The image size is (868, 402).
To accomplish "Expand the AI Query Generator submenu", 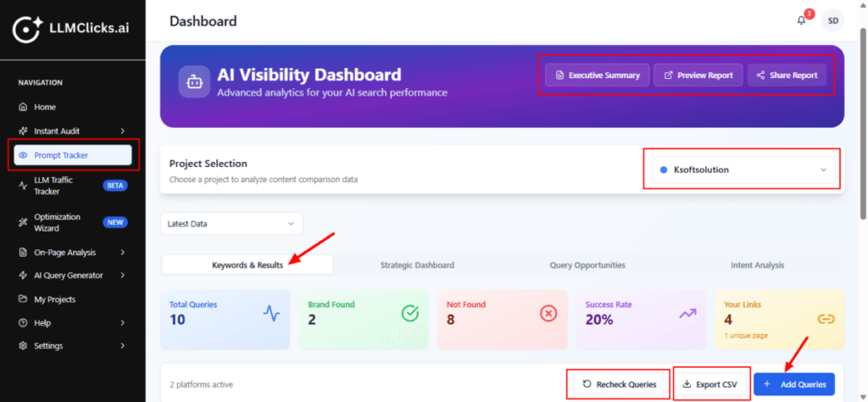I will [x=123, y=276].
